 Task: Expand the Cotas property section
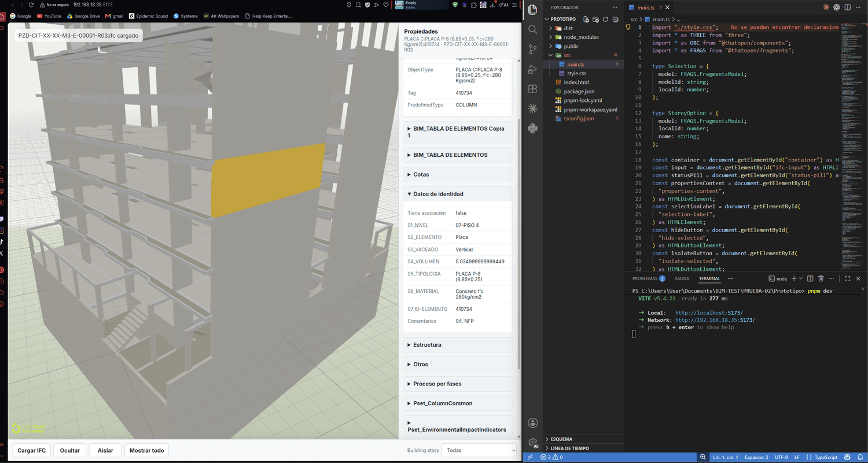[x=458, y=174]
